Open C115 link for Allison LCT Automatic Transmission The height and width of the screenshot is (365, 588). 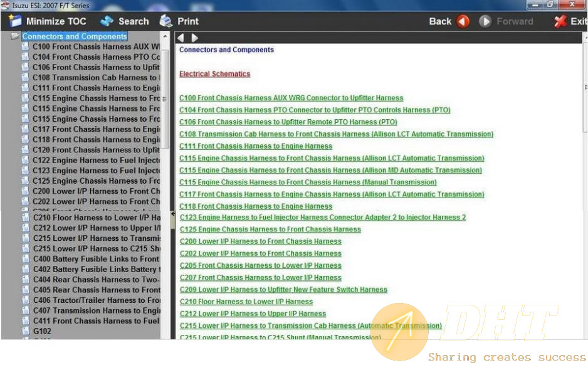332,158
